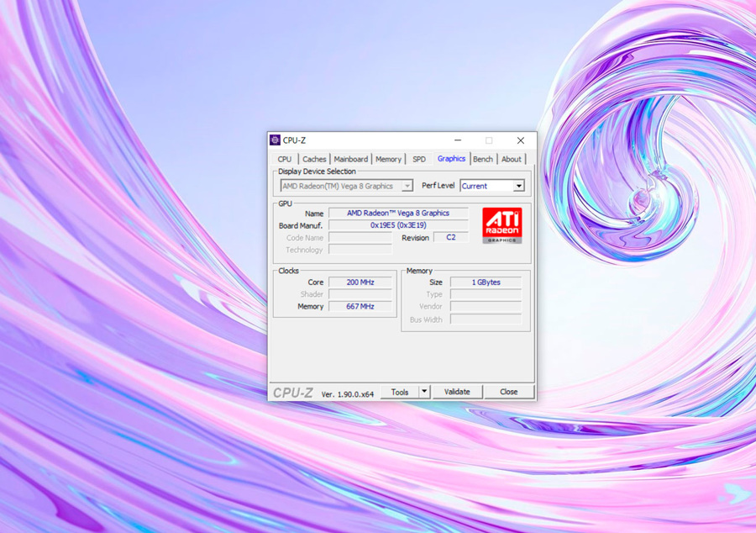The height and width of the screenshot is (533, 756).
Task: Click the empty memory Vendor field
Action: [x=486, y=306]
